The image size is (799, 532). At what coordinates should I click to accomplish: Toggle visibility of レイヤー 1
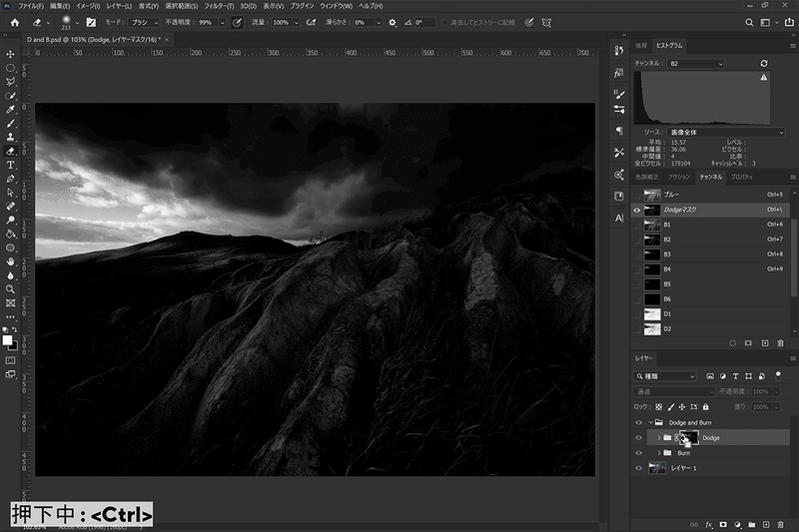(638, 467)
